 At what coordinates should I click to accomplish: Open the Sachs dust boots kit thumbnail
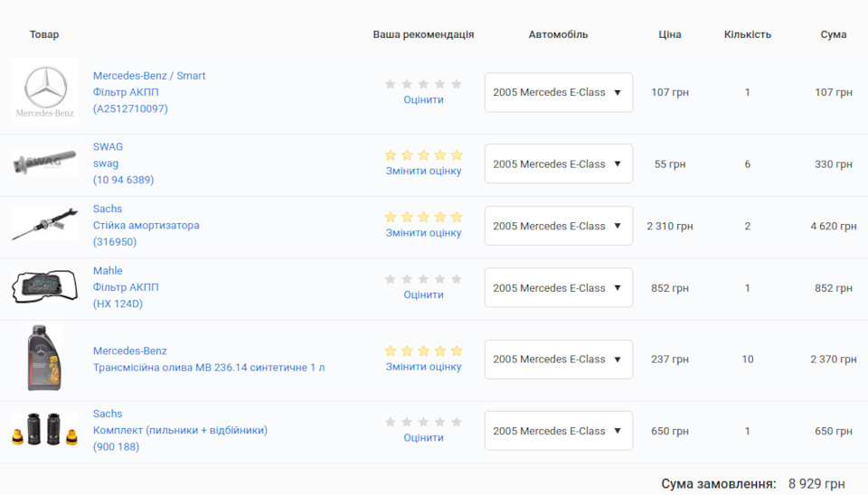pos(44,429)
